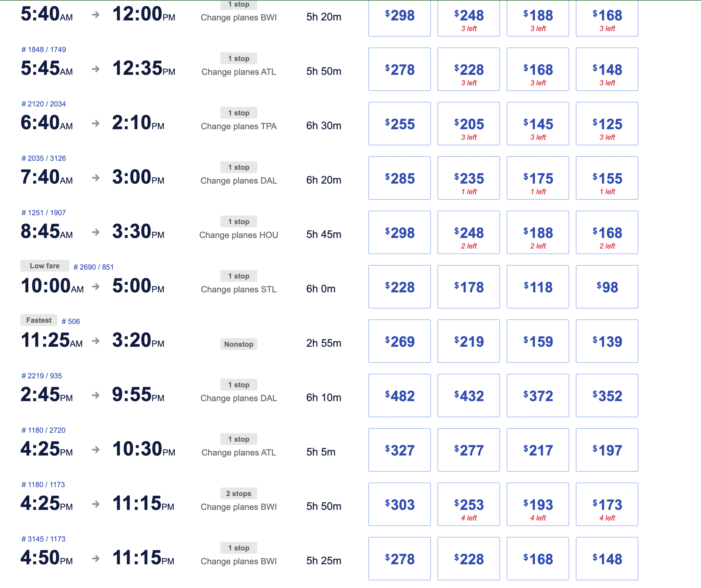Open flight link # 3145 / 1173

coord(43,539)
